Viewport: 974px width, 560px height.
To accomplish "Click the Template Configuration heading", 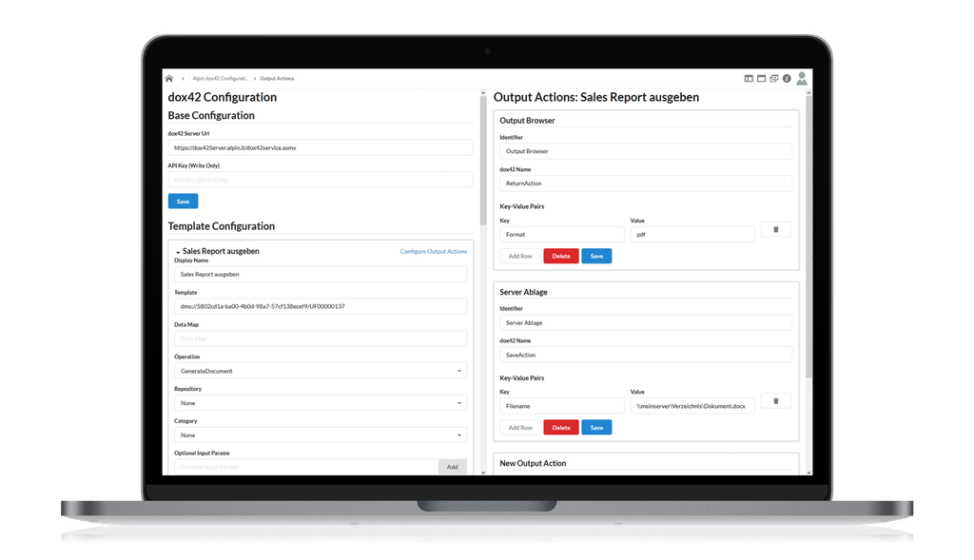I will click(221, 226).
